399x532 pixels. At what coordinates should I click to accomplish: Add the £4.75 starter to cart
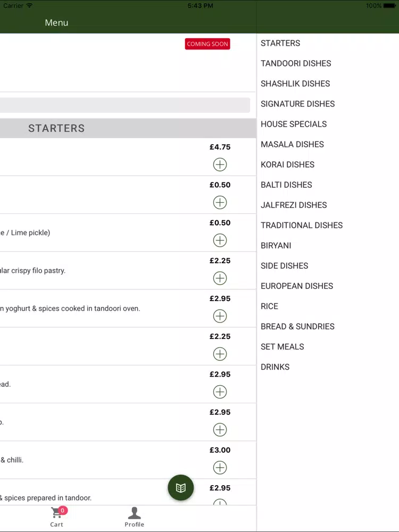coord(220,164)
